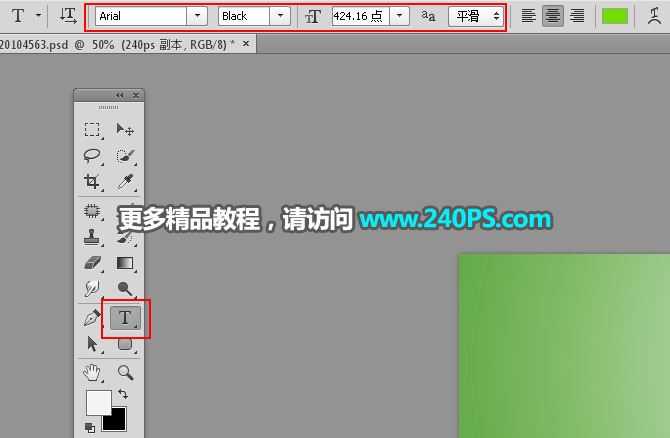Toggle text orientation in options bar

click(x=68, y=16)
